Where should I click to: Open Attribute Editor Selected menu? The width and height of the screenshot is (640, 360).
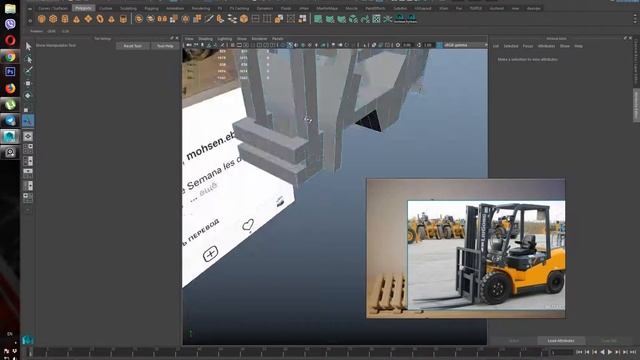point(511,46)
